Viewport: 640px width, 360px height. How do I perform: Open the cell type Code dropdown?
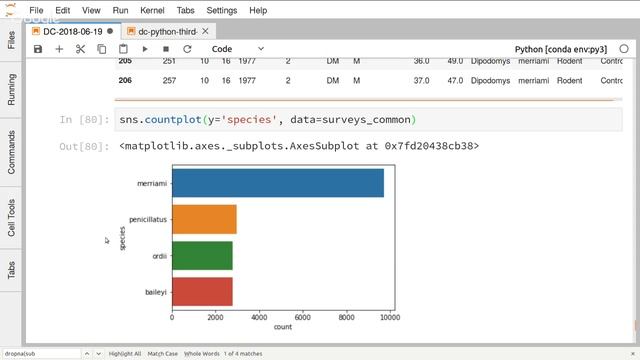[x=238, y=49]
